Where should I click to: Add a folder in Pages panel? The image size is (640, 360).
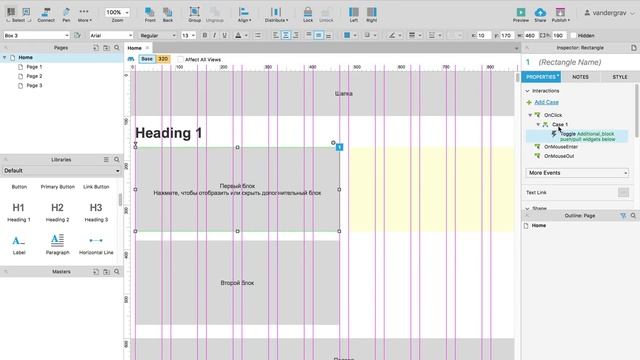click(x=106, y=48)
